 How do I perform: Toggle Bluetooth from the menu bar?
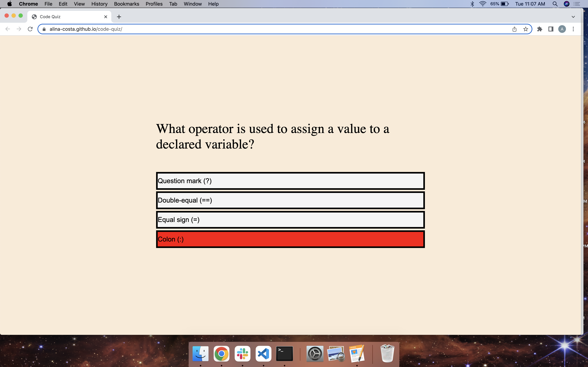point(472,4)
